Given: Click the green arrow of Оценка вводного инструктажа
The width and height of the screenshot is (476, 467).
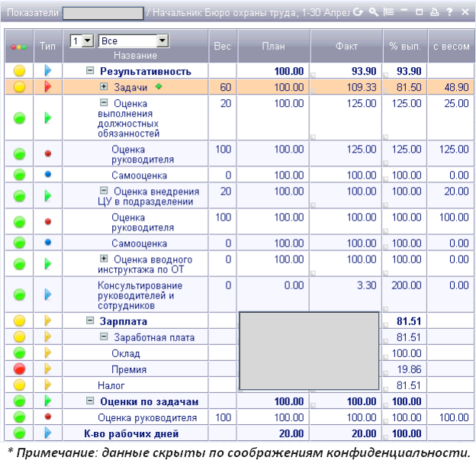Looking at the screenshot, I should 47,264.
